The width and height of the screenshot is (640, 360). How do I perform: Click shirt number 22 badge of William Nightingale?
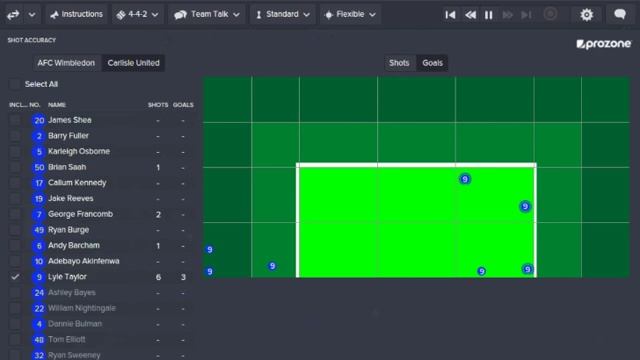(x=39, y=308)
